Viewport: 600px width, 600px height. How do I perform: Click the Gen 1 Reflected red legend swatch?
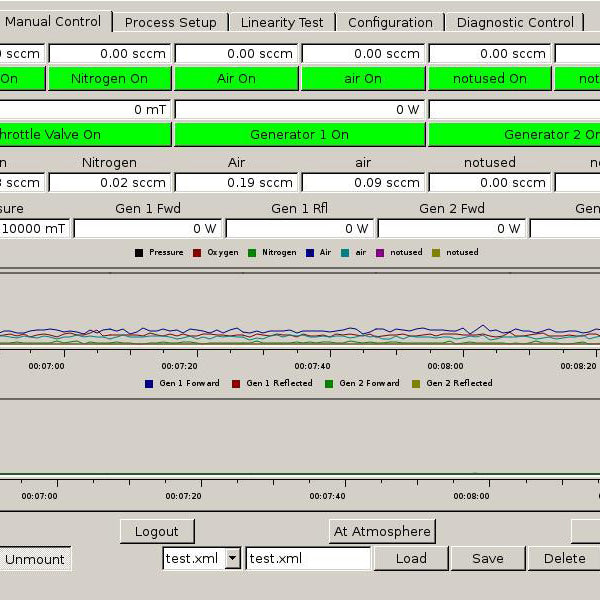(236, 383)
